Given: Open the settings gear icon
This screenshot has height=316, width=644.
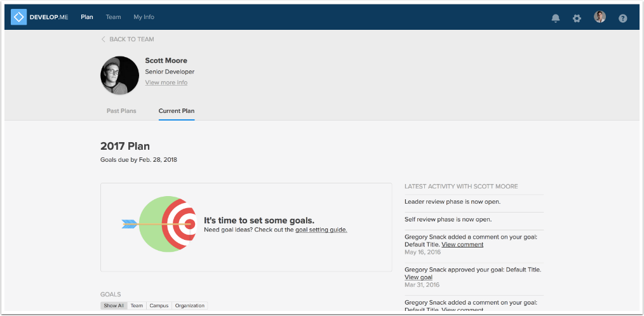Looking at the screenshot, I should pos(577,18).
